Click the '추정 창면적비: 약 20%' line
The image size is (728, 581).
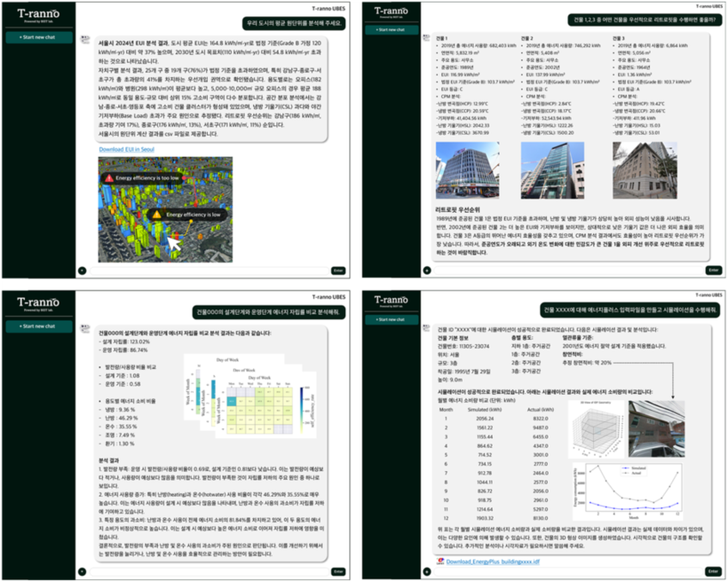[x=587, y=363]
